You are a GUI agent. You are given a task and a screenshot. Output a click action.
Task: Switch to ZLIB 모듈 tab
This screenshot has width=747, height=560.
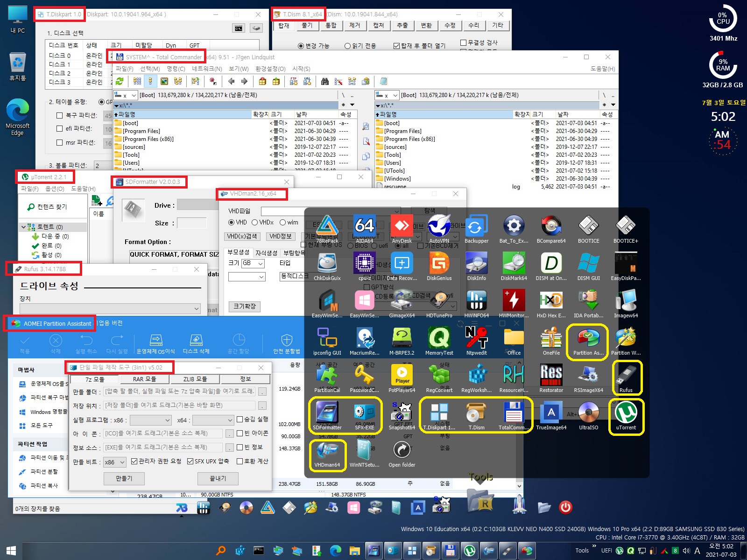click(195, 379)
